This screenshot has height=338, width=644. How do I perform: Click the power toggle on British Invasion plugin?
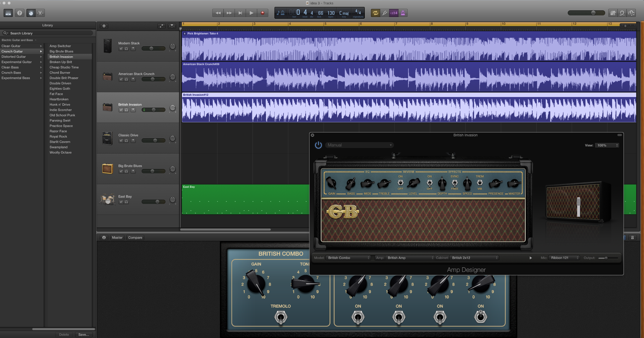318,145
